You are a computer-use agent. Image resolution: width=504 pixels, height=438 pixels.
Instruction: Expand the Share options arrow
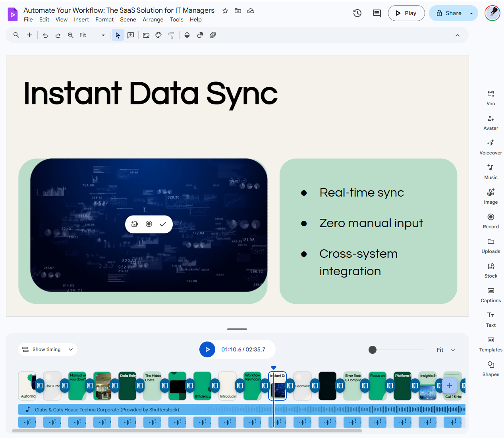(x=471, y=13)
